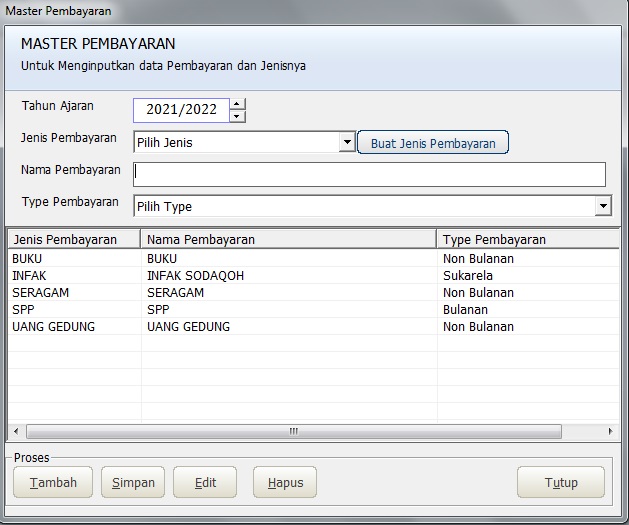Click the SPP cell in Nama Pembayaran column
629x525 pixels.
[x=158, y=310]
